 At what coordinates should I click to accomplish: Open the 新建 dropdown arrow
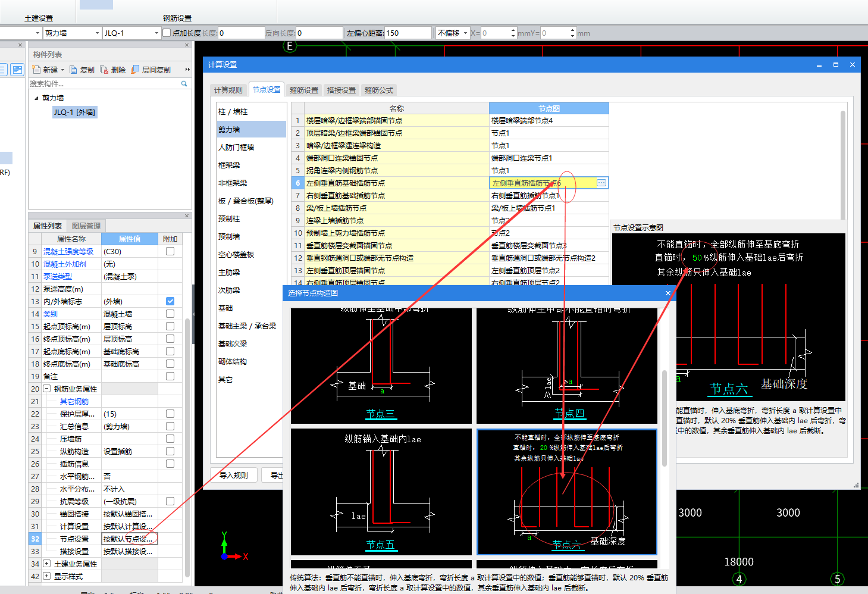62,70
